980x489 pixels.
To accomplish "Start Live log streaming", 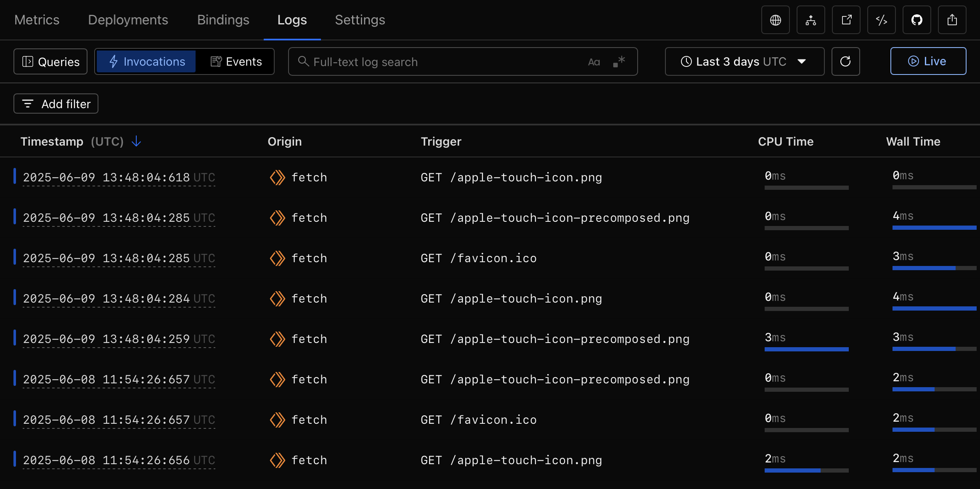I will pos(928,61).
